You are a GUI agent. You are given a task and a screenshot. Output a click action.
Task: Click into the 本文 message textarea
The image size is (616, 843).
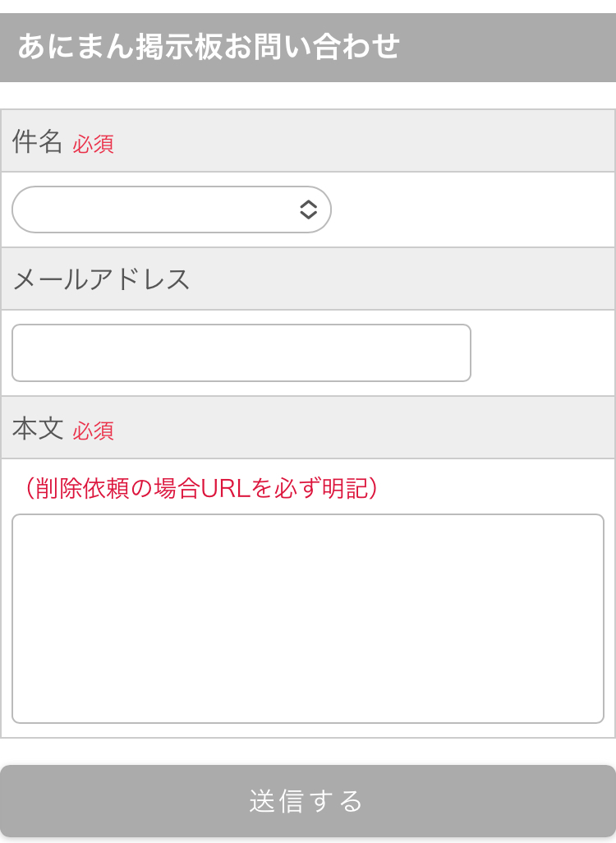(307, 618)
